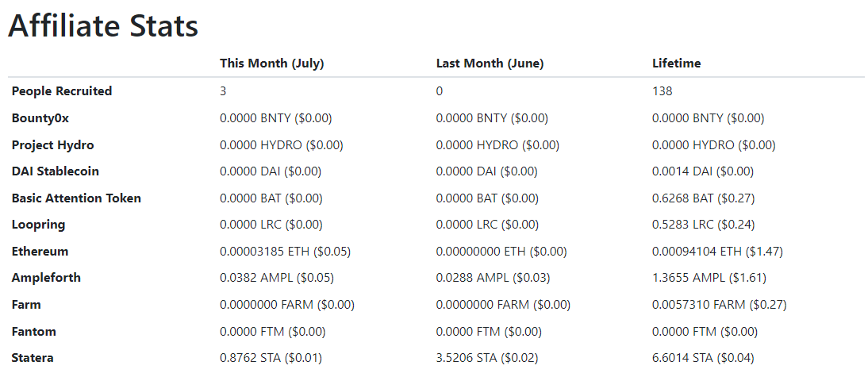This screenshot has height=377, width=868.
Task: Click the DAI Stablecoin row label
Action: click(56, 171)
